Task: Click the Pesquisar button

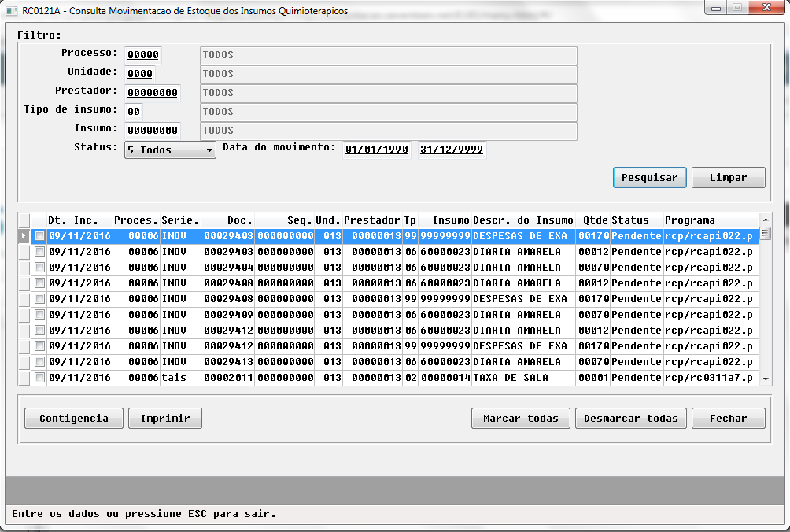Action: 649,177
